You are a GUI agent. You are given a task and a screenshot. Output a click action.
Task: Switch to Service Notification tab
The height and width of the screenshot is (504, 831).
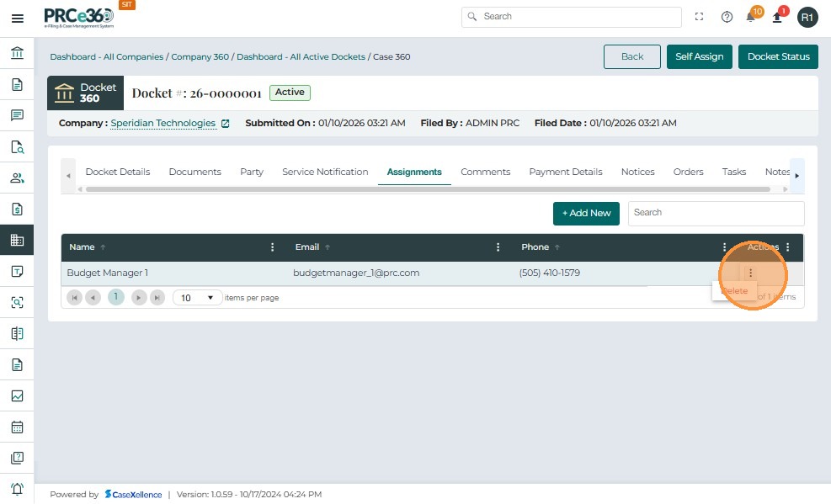tap(325, 172)
